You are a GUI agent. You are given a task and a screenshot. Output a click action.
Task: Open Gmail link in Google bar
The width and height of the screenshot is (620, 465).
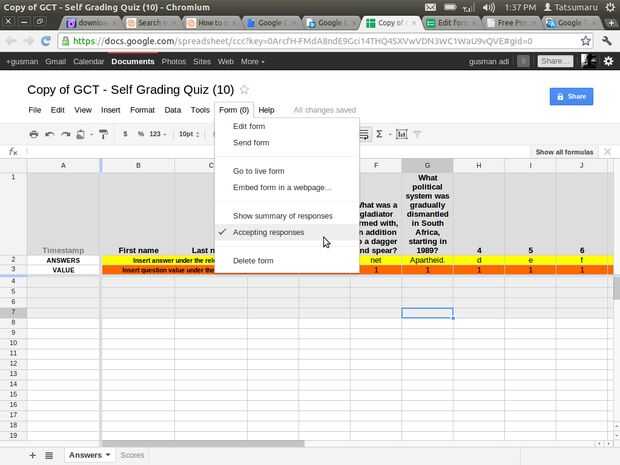point(55,61)
